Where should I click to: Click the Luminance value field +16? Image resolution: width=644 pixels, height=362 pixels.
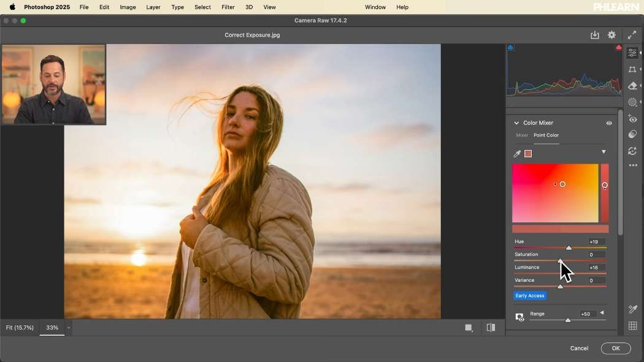[596, 267]
